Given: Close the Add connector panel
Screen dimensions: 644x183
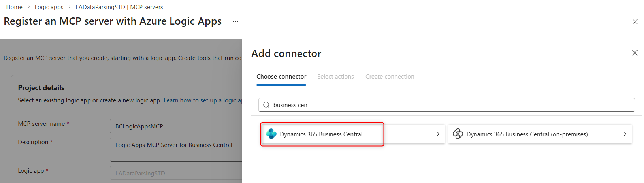Looking at the screenshot, I should point(635,53).
